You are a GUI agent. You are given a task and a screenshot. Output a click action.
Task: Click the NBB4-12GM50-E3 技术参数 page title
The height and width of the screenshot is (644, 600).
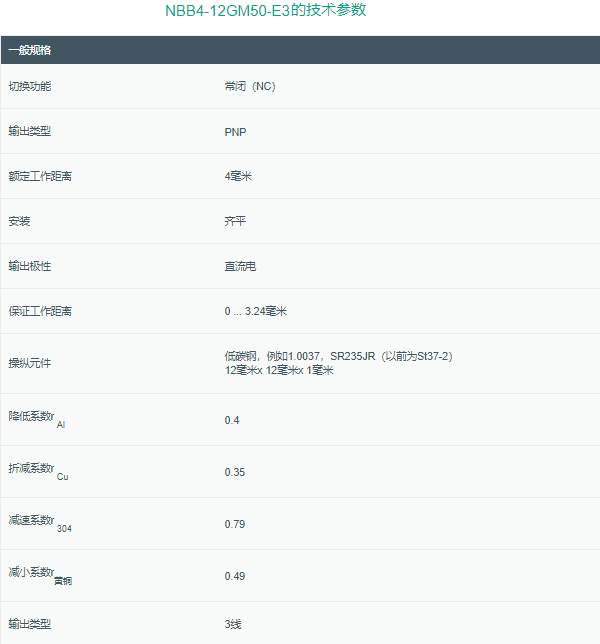[x=265, y=11]
